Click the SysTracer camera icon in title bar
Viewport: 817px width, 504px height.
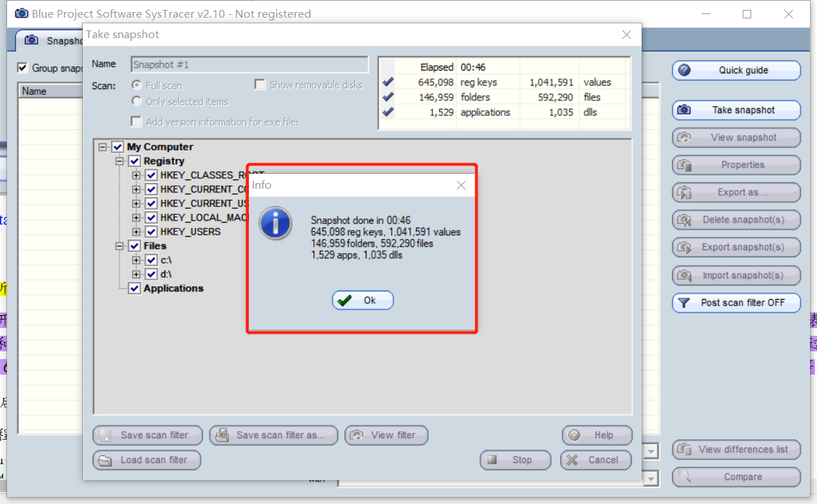click(x=21, y=13)
